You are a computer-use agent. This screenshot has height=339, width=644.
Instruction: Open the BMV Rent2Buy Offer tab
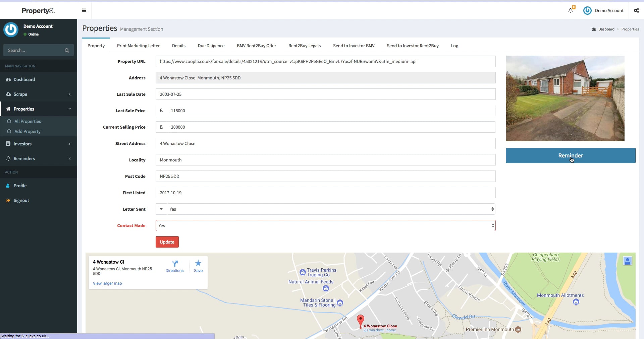(x=256, y=46)
